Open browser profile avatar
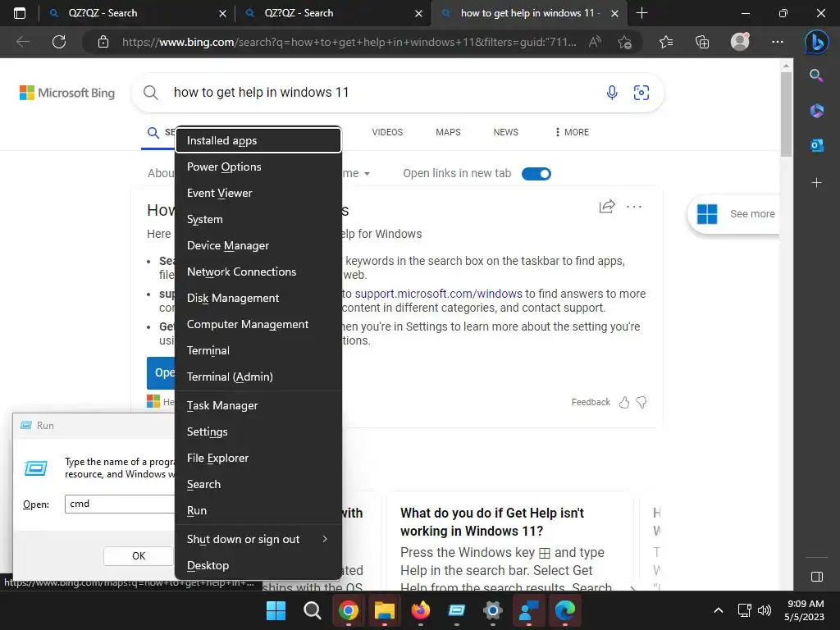This screenshot has width=840, height=630. [740, 42]
